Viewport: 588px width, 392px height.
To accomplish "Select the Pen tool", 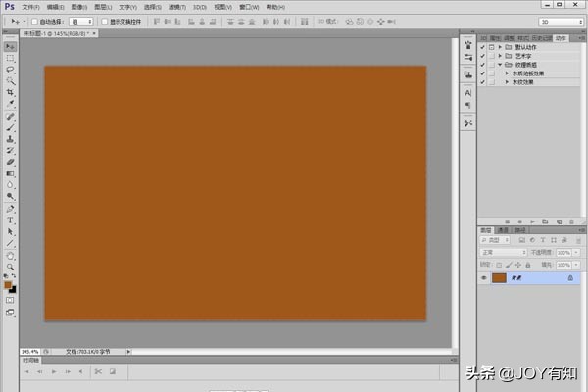I will (10, 209).
